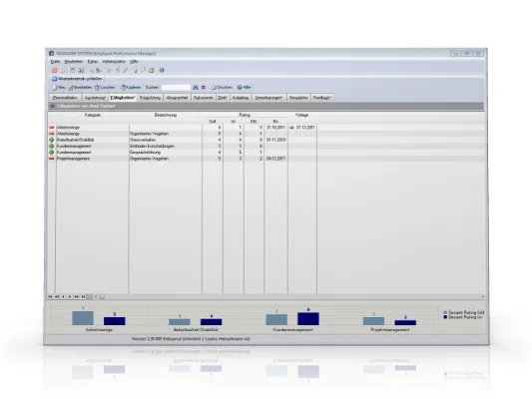The image size is (532, 399).
Task: Click the red X clear-search icon
Action: coord(204,88)
